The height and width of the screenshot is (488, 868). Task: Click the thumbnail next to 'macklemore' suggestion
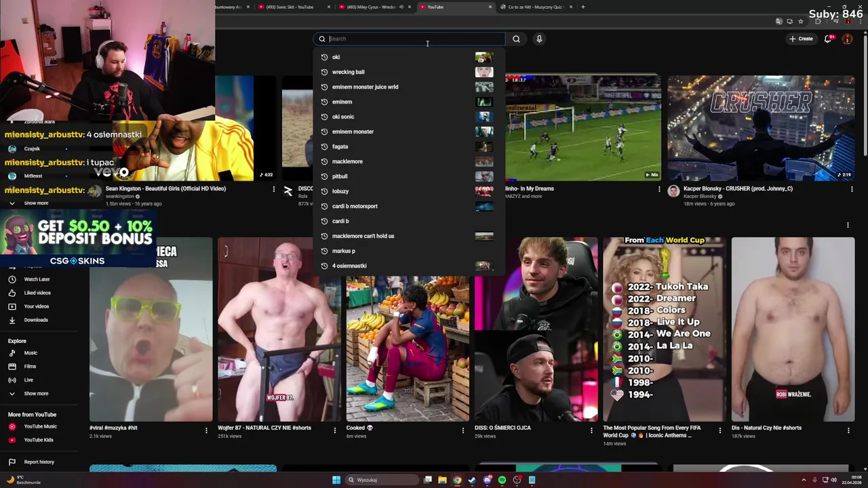click(x=484, y=161)
